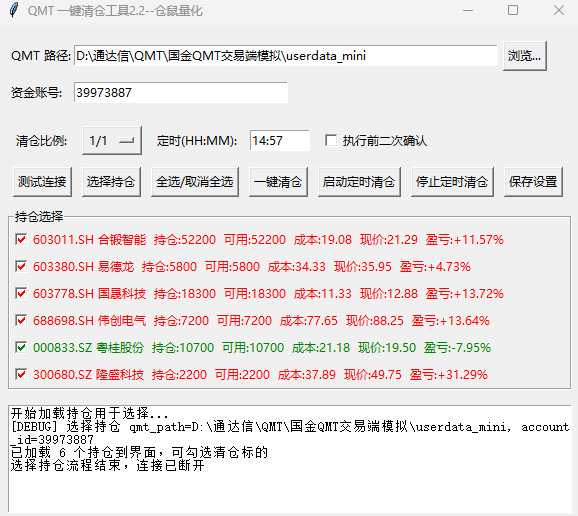Click log line 开始加载持仓用于选择...
The width and height of the screenshot is (578, 516).
tap(90, 414)
